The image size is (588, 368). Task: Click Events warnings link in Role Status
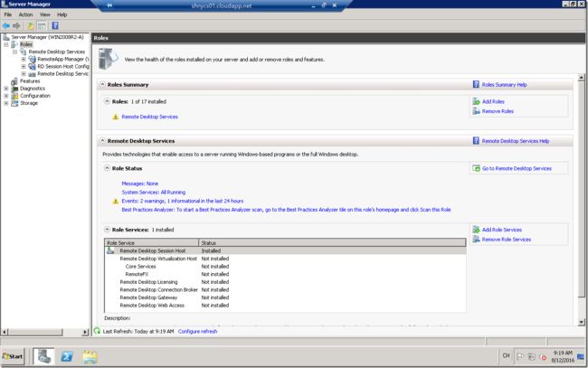point(182,201)
